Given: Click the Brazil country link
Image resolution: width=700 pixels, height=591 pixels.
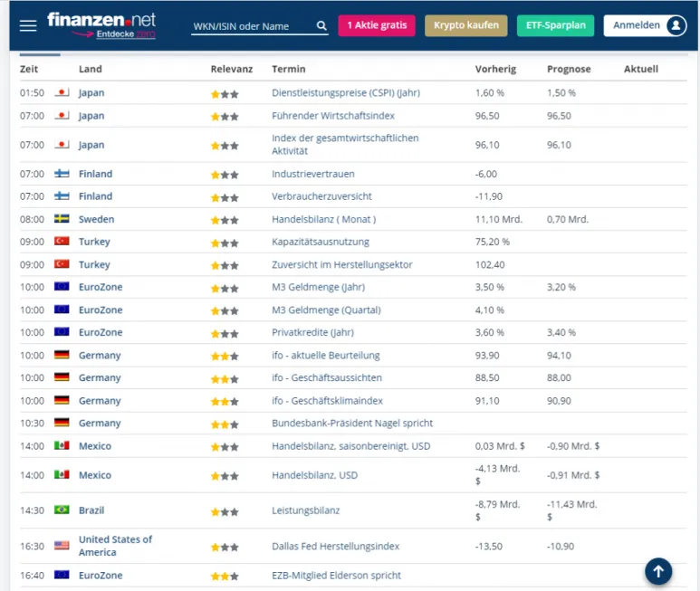Looking at the screenshot, I should pyautogui.click(x=91, y=510).
